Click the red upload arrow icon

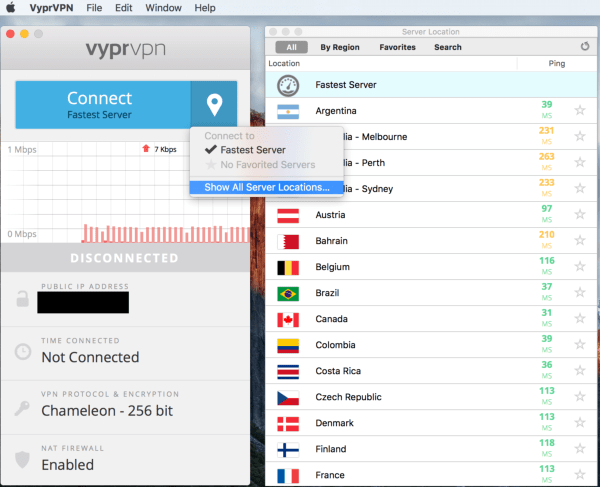click(146, 148)
